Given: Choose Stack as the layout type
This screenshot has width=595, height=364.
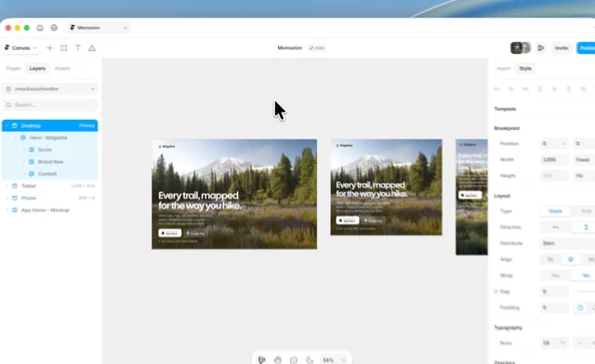Looking at the screenshot, I should [555, 211].
